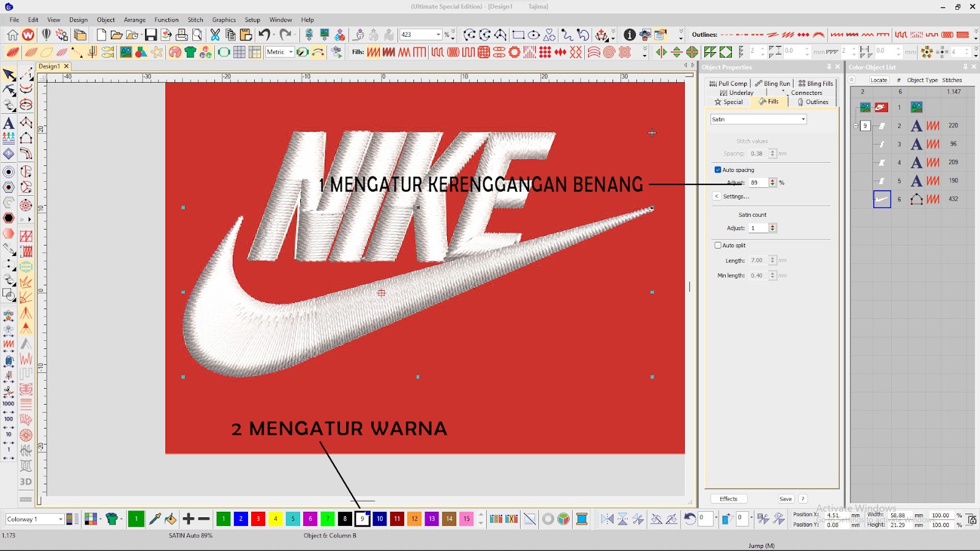
Task: Switch to the Special tab
Action: (728, 102)
